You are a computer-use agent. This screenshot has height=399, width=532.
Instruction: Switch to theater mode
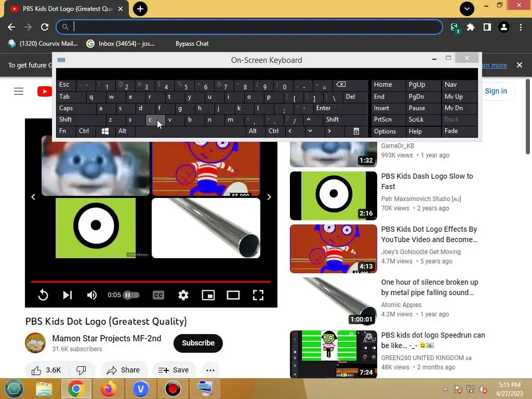coord(233,295)
